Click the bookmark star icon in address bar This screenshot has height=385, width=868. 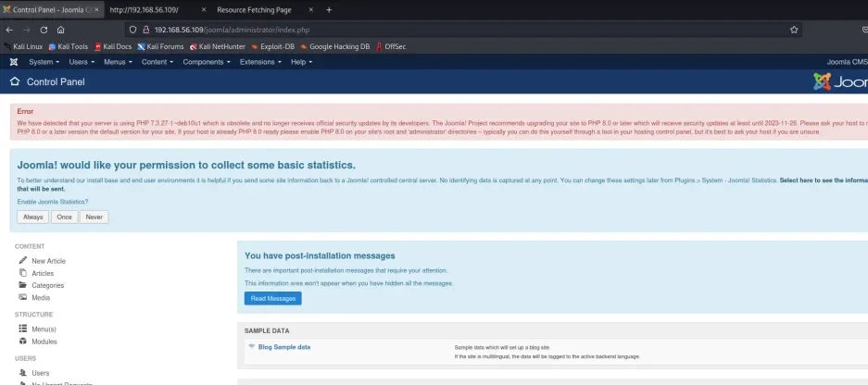pyautogui.click(x=794, y=30)
